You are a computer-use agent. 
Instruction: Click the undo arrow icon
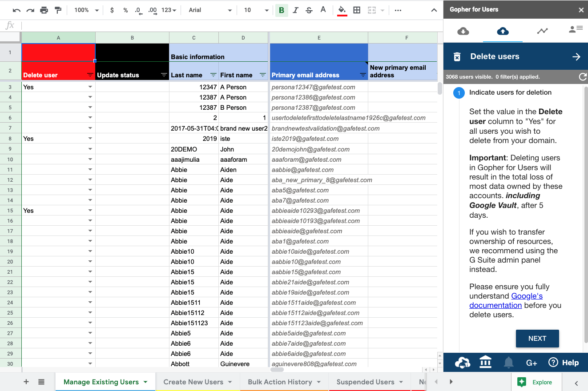click(16, 10)
